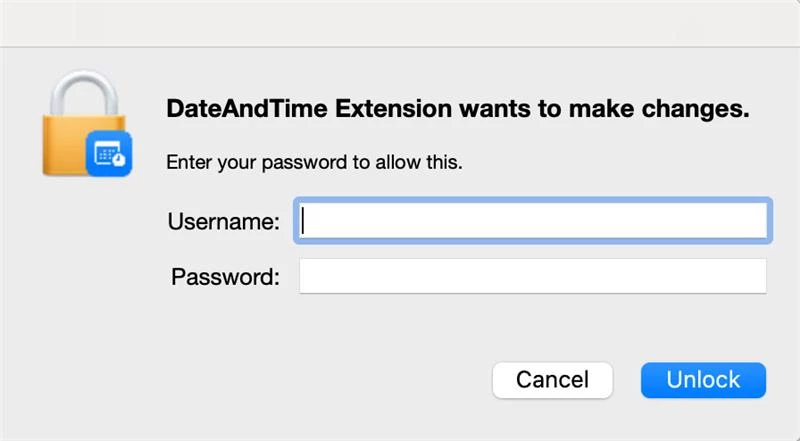
Task: Click the small clock on the calendar badge
Action: (x=119, y=160)
